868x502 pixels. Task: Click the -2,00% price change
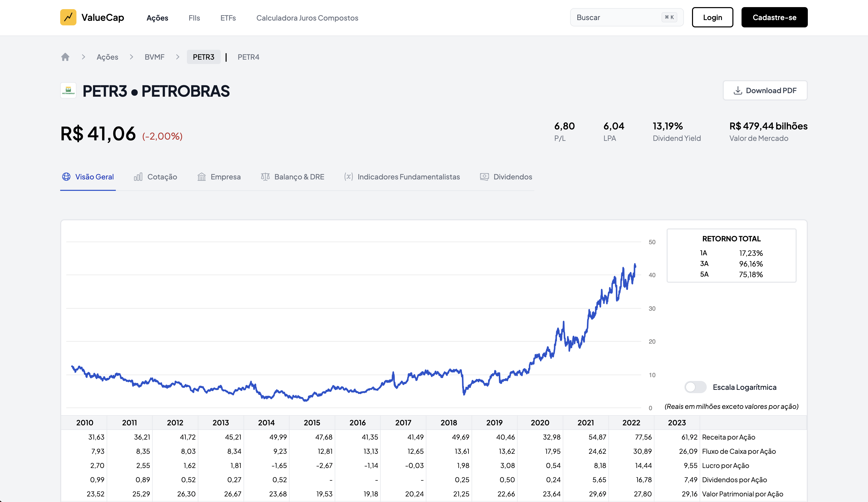click(x=162, y=136)
